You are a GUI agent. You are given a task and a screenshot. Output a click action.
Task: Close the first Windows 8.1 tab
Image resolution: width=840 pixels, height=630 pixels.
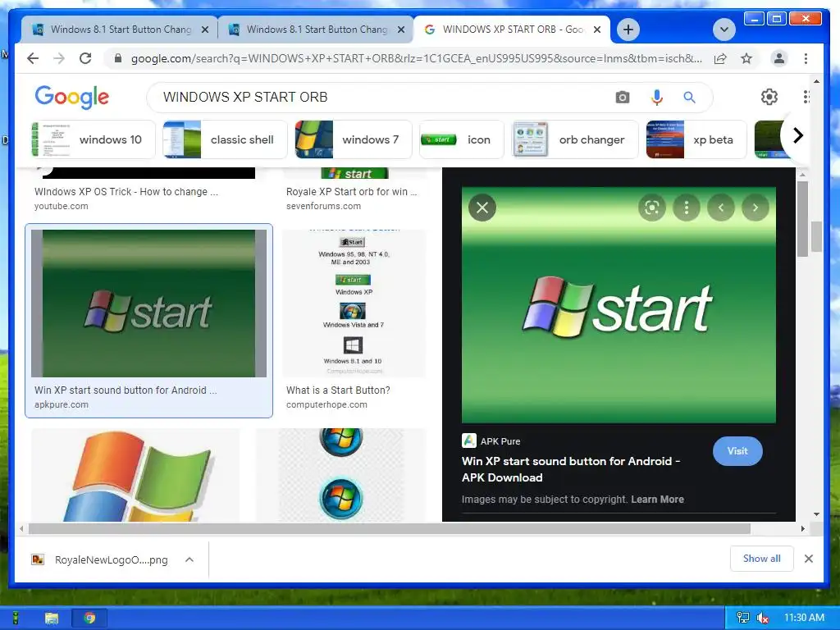[x=204, y=30]
